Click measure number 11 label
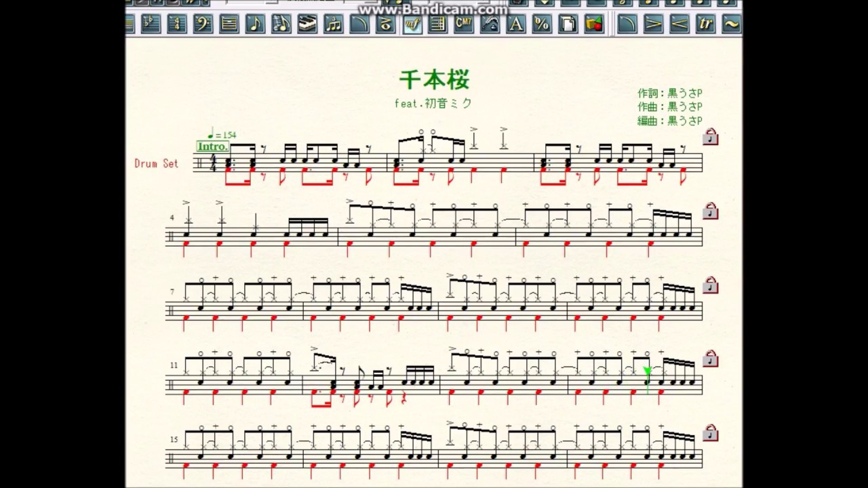Viewport: 868px width, 488px height. pyautogui.click(x=174, y=365)
